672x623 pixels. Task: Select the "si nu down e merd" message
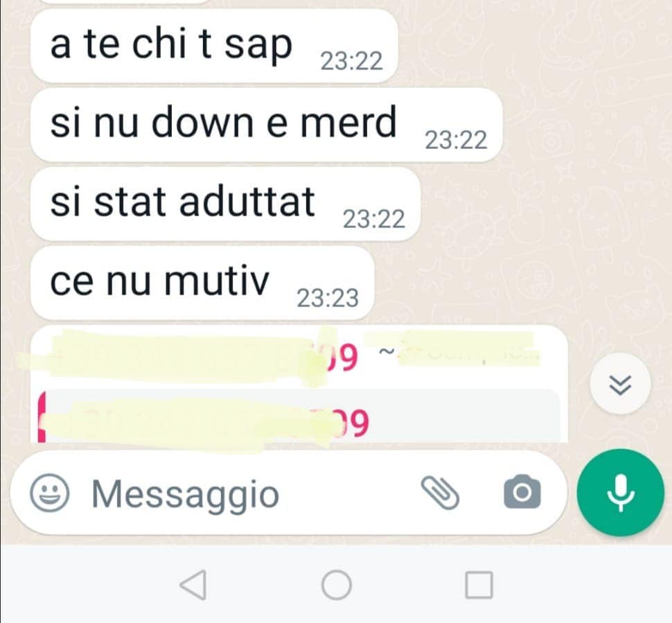click(x=266, y=125)
